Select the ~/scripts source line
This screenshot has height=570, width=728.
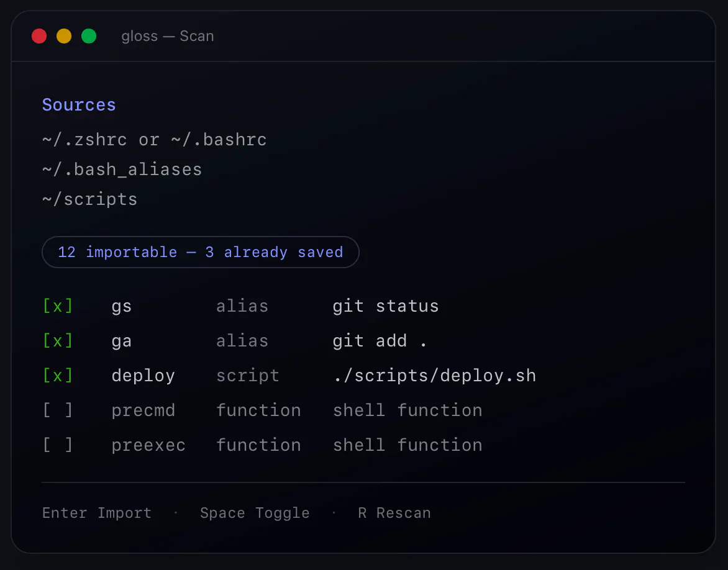tap(90, 199)
